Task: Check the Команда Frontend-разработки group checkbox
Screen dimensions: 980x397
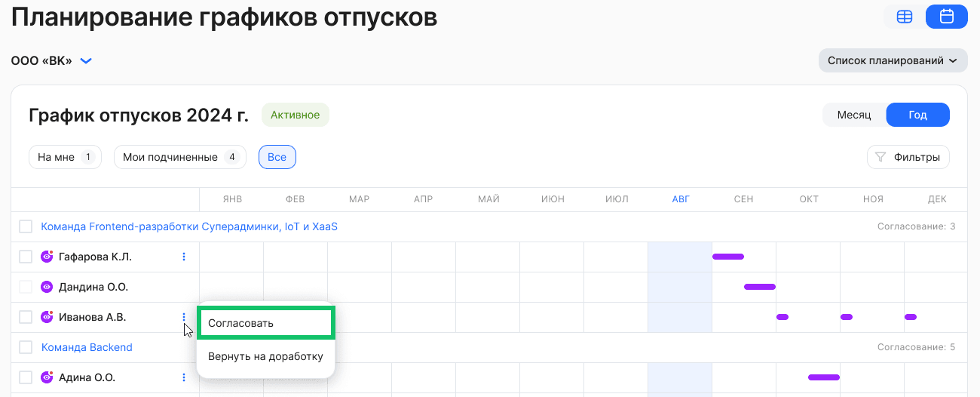Action: pyautogui.click(x=26, y=226)
